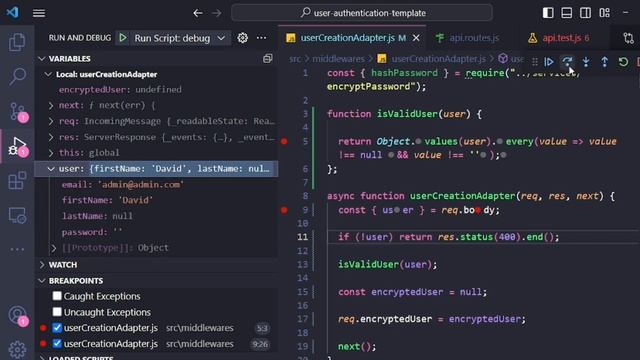Place cursor on the next(); call line
Viewport: 640px width, 360px height.
356,347
